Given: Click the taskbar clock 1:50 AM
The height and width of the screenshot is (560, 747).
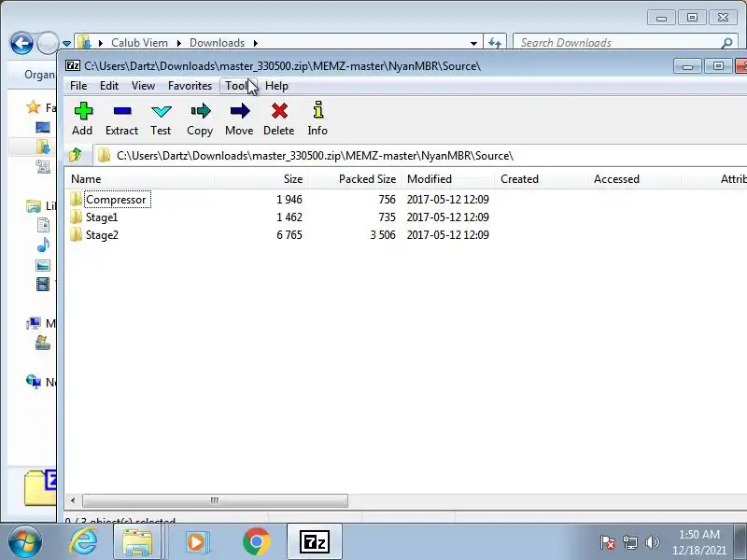Looking at the screenshot, I should pos(699,534).
